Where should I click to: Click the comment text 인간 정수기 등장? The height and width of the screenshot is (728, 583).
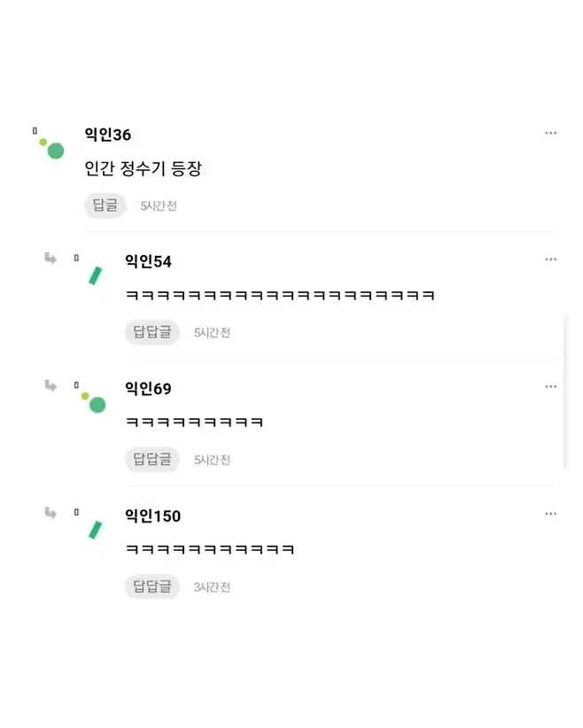143,169
